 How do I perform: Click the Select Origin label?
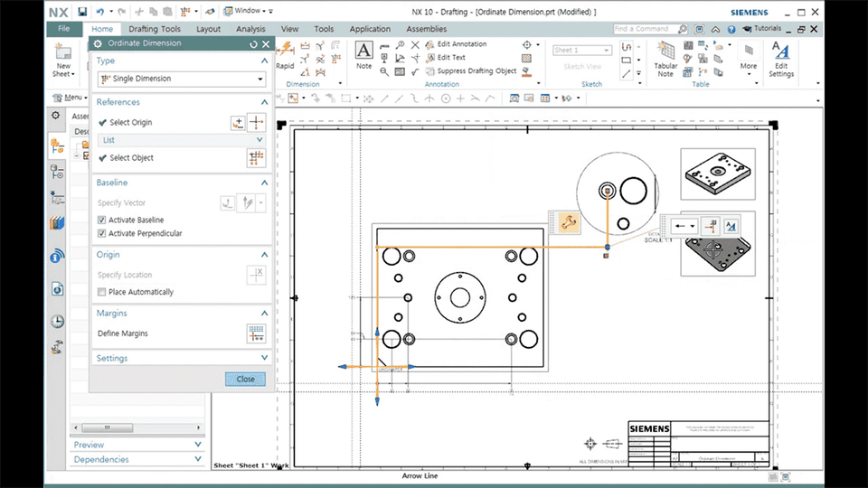pos(130,122)
